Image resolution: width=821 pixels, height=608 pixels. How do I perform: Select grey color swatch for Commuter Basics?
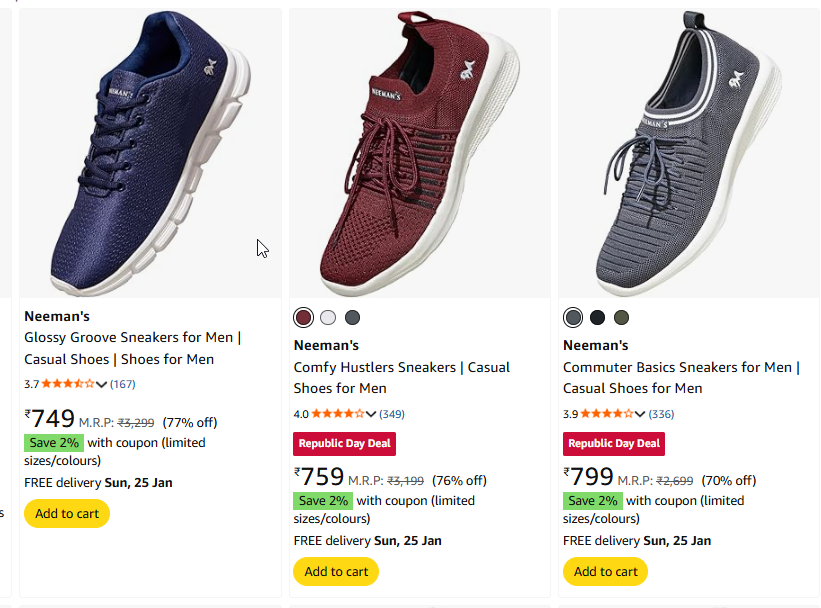[x=573, y=318]
